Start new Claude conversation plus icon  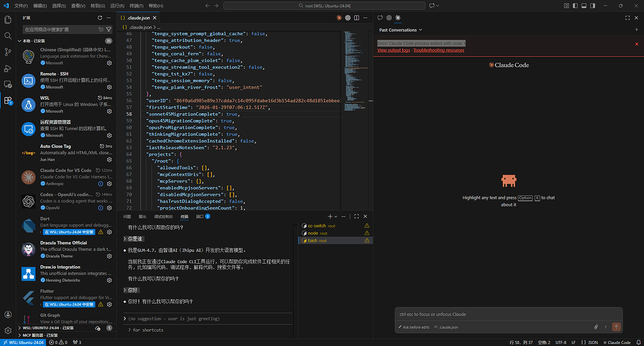click(636, 30)
